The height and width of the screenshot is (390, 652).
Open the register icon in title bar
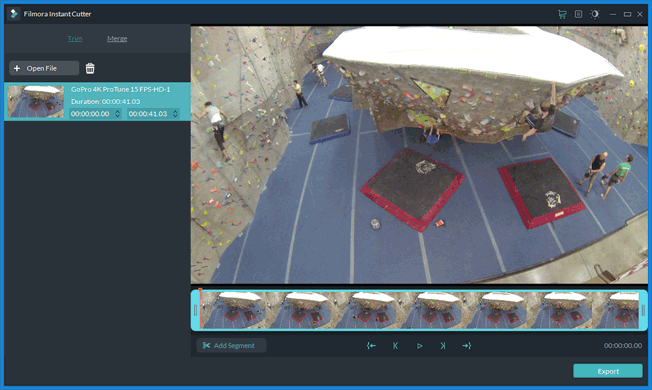[x=578, y=14]
